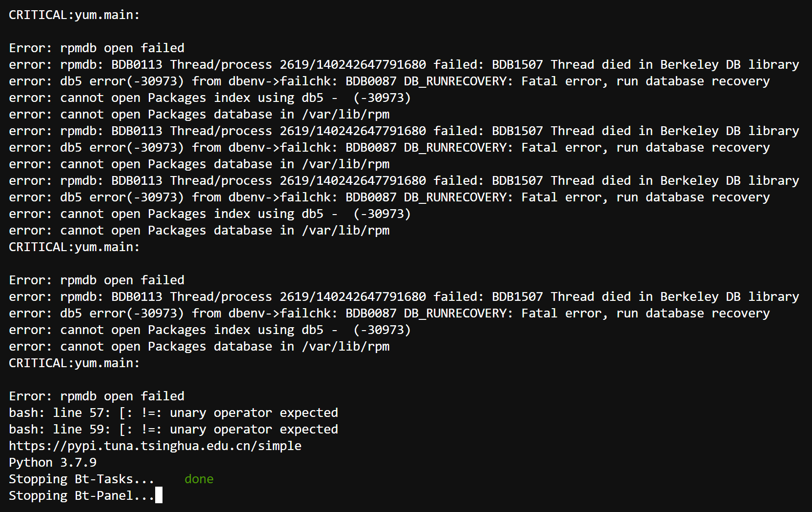
Task: Click 'unary operator expected' on line 57 message
Action: (x=254, y=413)
